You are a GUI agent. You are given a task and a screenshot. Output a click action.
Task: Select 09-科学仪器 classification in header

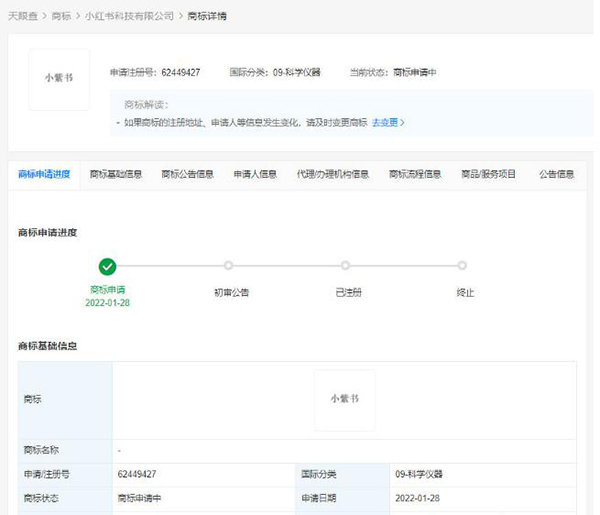pos(297,72)
